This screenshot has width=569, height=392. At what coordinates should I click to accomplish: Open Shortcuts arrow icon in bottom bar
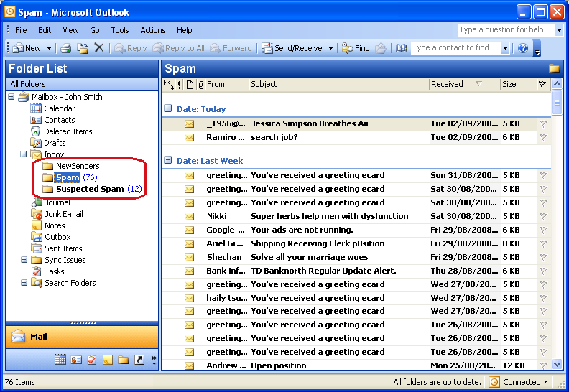pos(139,360)
